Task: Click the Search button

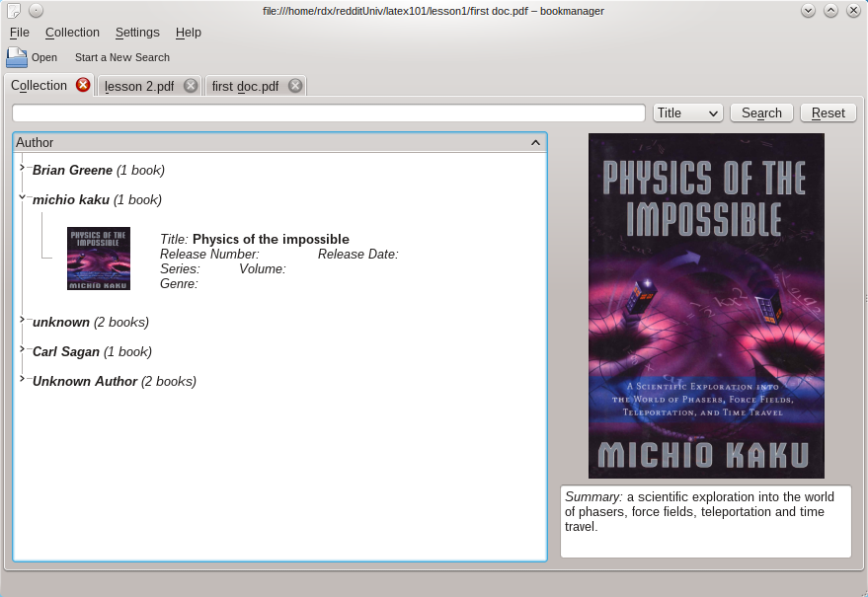Action: click(761, 112)
